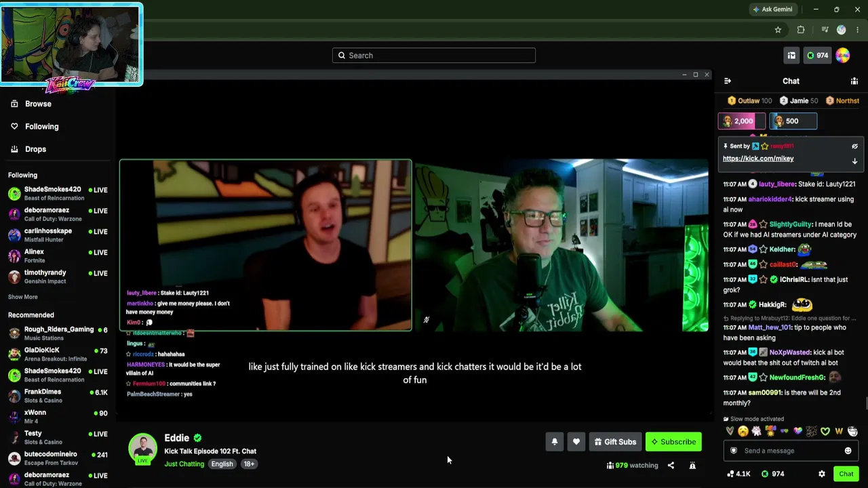868x488 pixels.
Task: Click the Send a message chat field
Action: click(x=791, y=451)
